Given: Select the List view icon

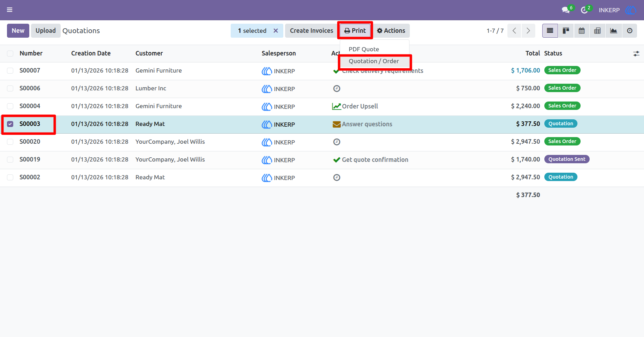Looking at the screenshot, I should tap(550, 31).
